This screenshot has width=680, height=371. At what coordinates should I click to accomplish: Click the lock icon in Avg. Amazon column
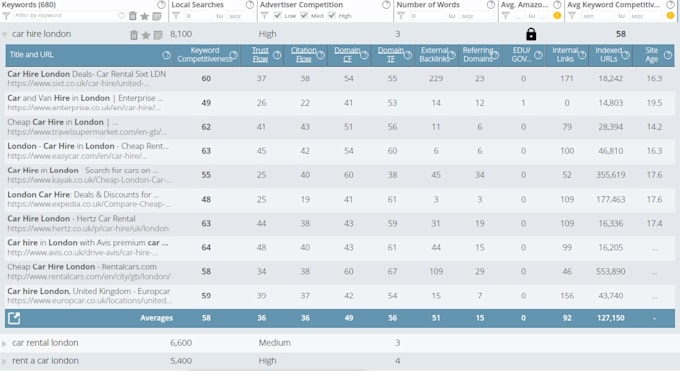point(531,34)
